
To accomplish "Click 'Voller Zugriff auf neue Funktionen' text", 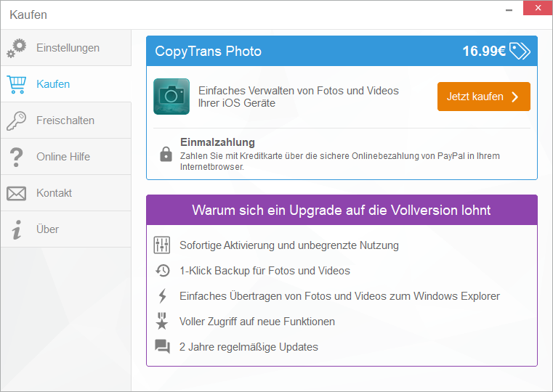I will click(x=257, y=321).
